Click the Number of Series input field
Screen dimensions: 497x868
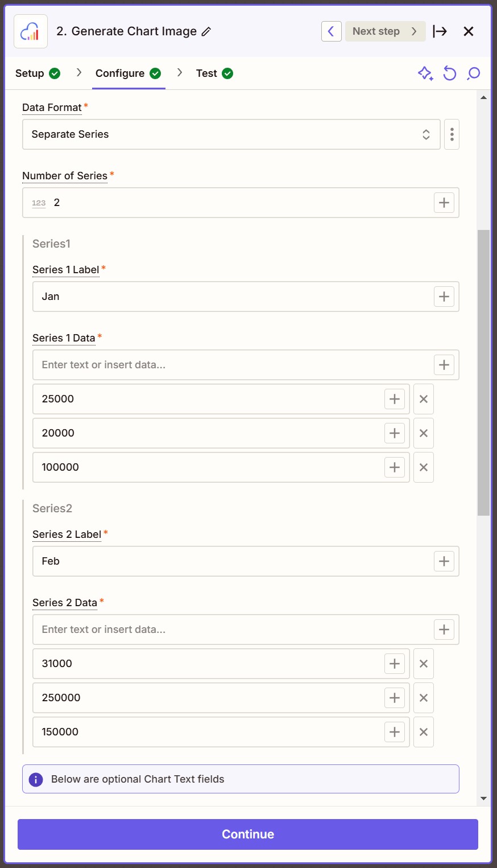(x=239, y=203)
